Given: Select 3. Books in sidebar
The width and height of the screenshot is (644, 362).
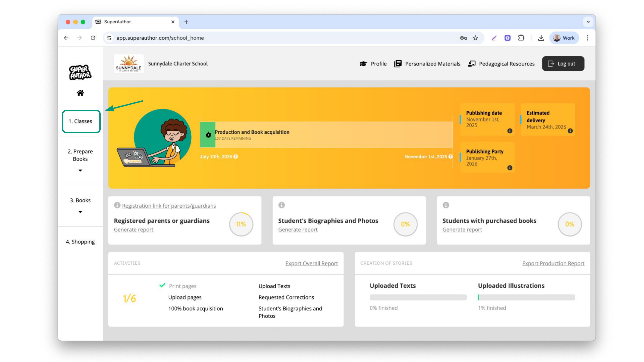Looking at the screenshot, I should click(x=80, y=200).
